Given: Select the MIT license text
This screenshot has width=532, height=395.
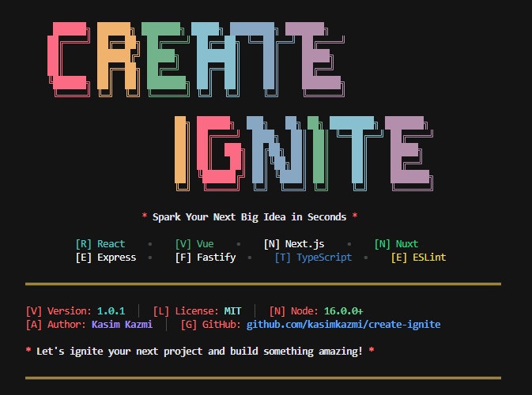Looking at the screenshot, I should point(232,311).
